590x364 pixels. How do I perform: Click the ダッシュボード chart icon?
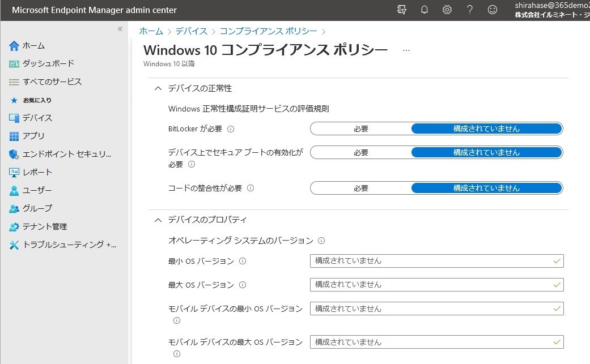(14, 64)
